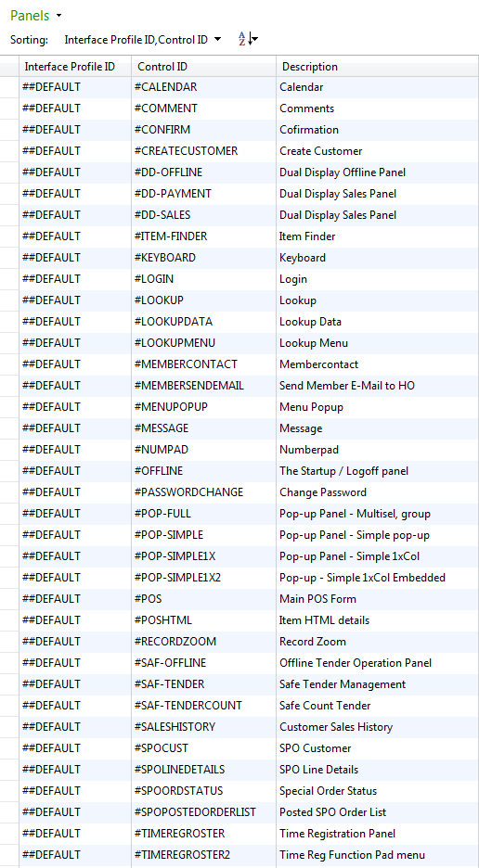Image resolution: width=479 pixels, height=868 pixels.
Task: Select the #LOGIN control row
Action: coord(249,279)
